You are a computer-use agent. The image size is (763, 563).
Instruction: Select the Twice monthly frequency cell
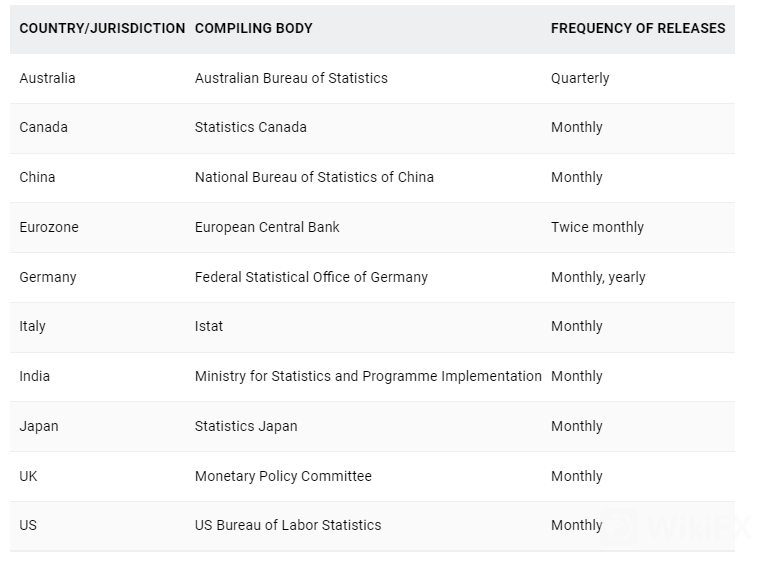coord(597,227)
